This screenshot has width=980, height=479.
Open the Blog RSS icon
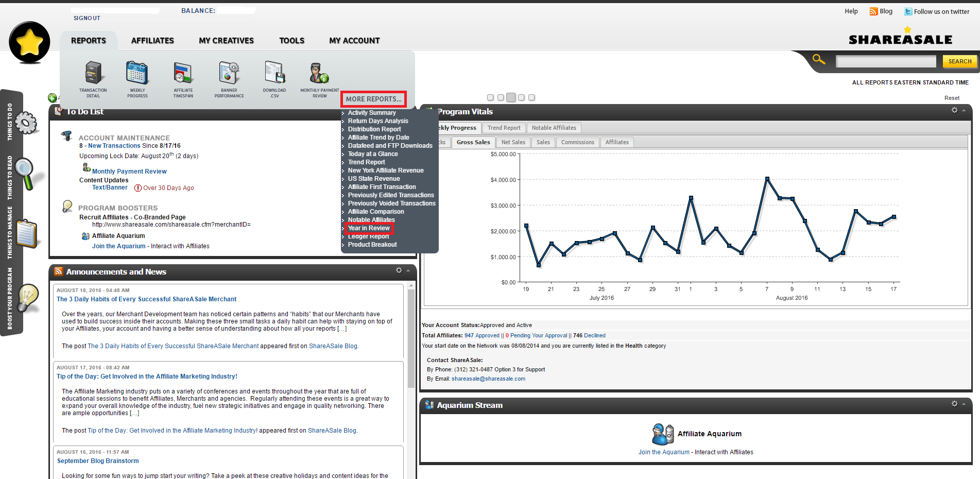[873, 11]
